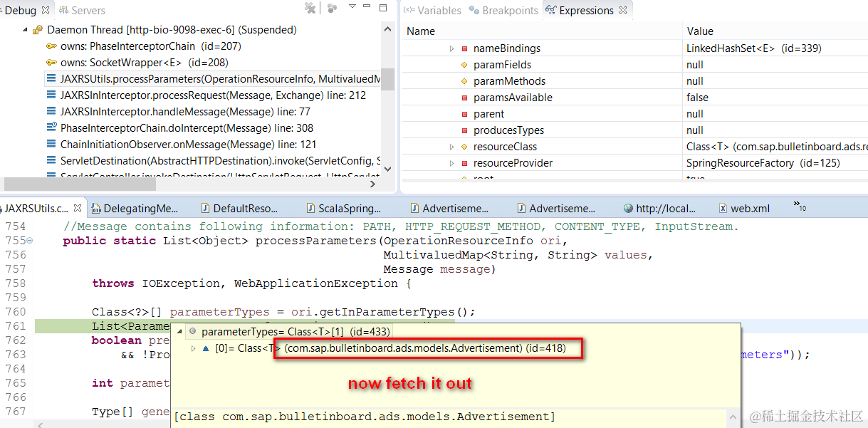868x428 pixels.
Task: Click Debug view scrollbar down arrow
Action: coord(387,169)
